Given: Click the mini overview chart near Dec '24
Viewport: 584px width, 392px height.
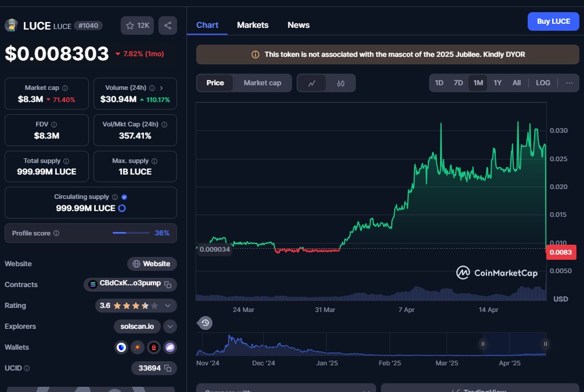Looking at the screenshot, I should [264, 346].
